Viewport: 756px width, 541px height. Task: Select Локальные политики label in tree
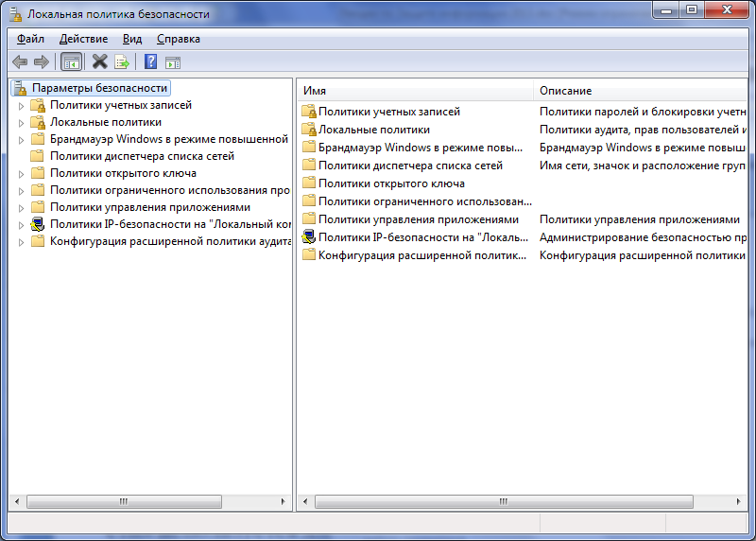[x=106, y=122]
